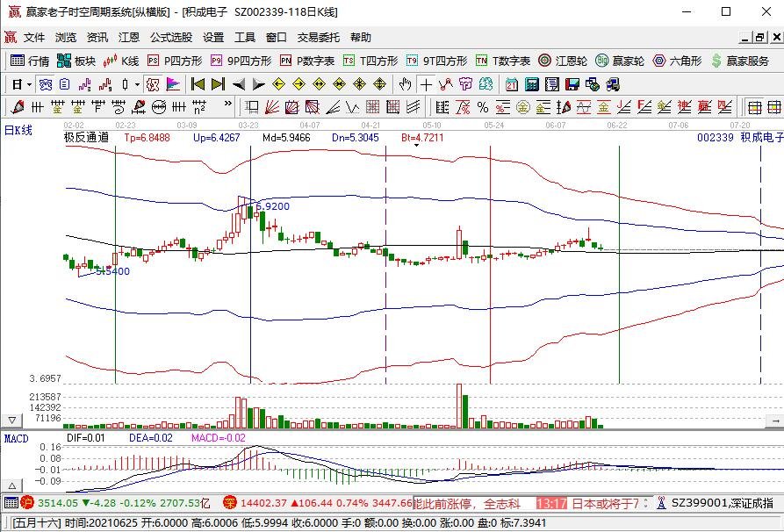Image resolution: width=784 pixels, height=532 pixels.
Task: Select the F ruler drawing tool
Action: click(98, 106)
